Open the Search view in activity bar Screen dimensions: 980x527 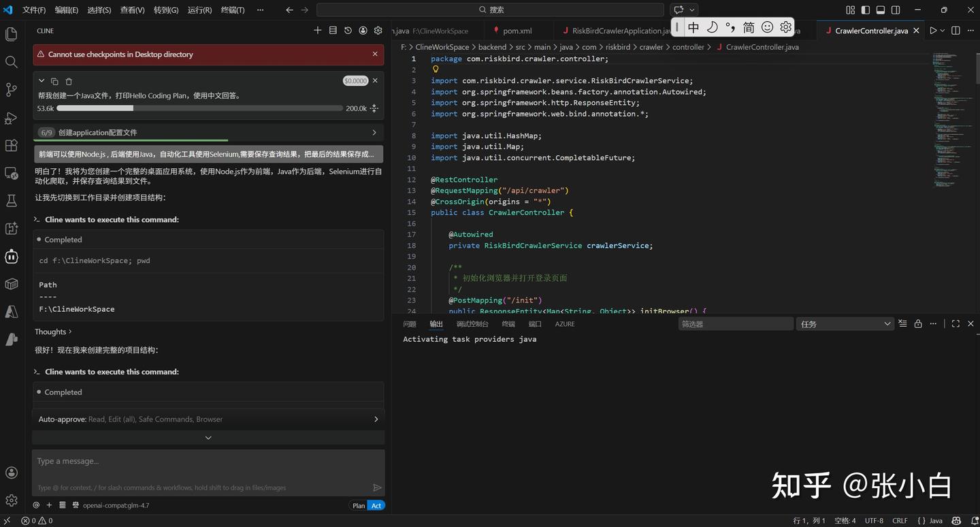[x=11, y=62]
